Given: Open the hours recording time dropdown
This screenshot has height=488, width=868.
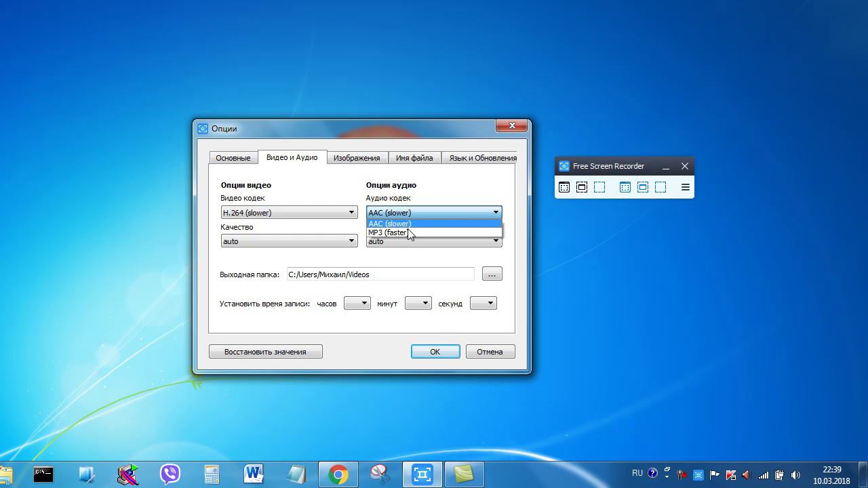Looking at the screenshot, I should click(357, 303).
